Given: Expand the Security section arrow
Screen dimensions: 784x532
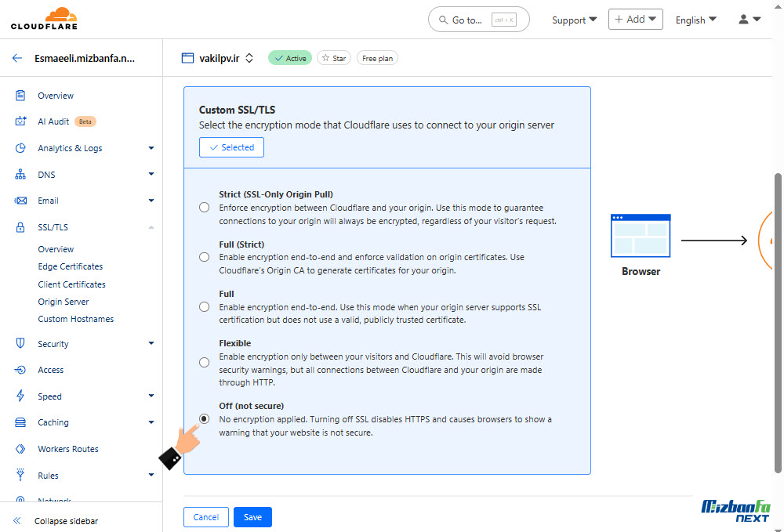Looking at the screenshot, I should [151, 343].
